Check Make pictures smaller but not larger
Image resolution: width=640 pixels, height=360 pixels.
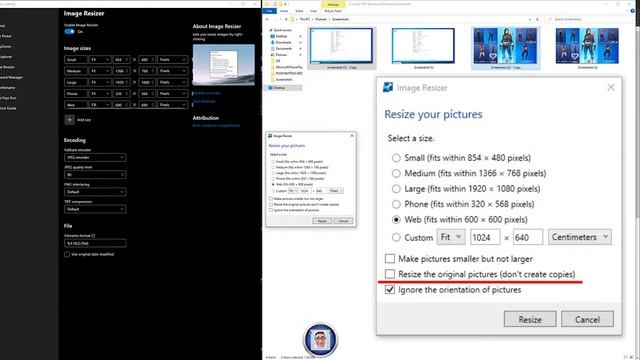[390, 259]
